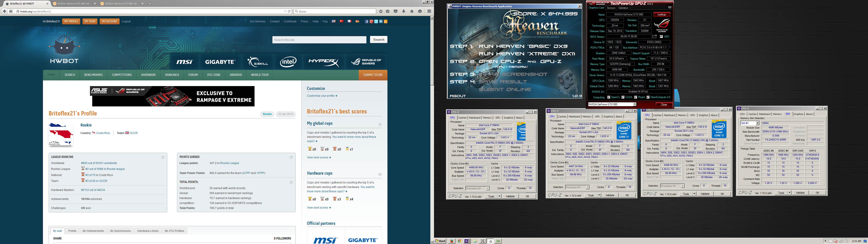This screenshot has width=868, height=244.
Task: Click the Submit Score button
Action: coord(373,75)
